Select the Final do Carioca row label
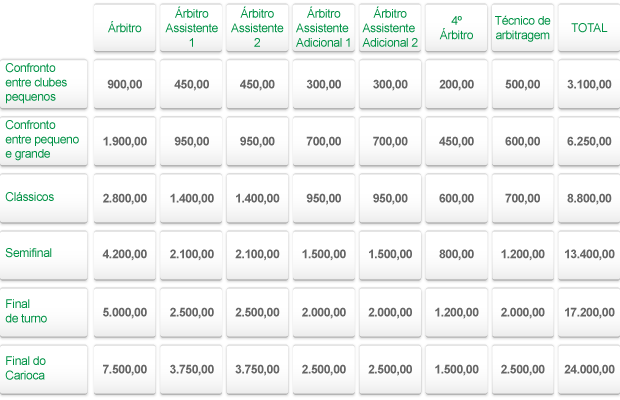 [x=26, y=368]
